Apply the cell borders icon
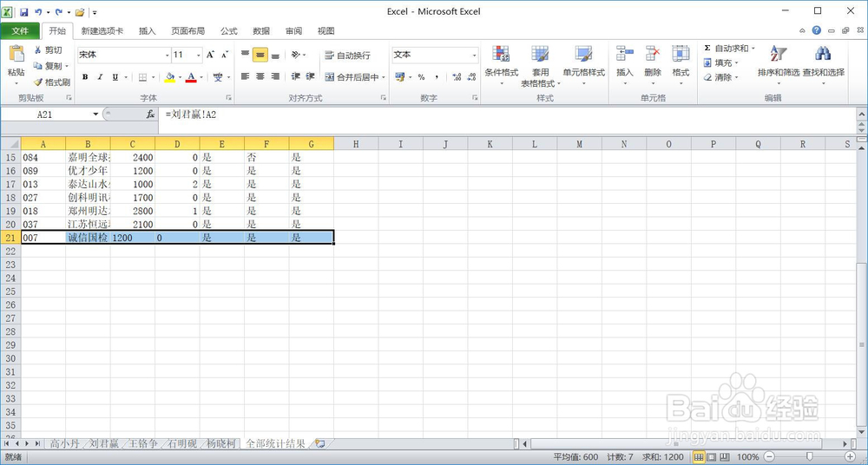The height and width of the screenshot is (465, 868). [143, 77]
